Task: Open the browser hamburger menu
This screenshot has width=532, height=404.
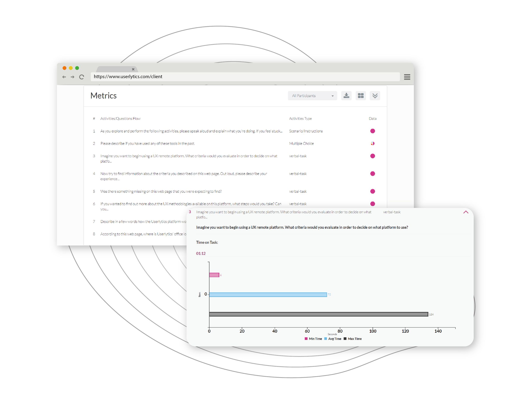Action: point(407,77)
